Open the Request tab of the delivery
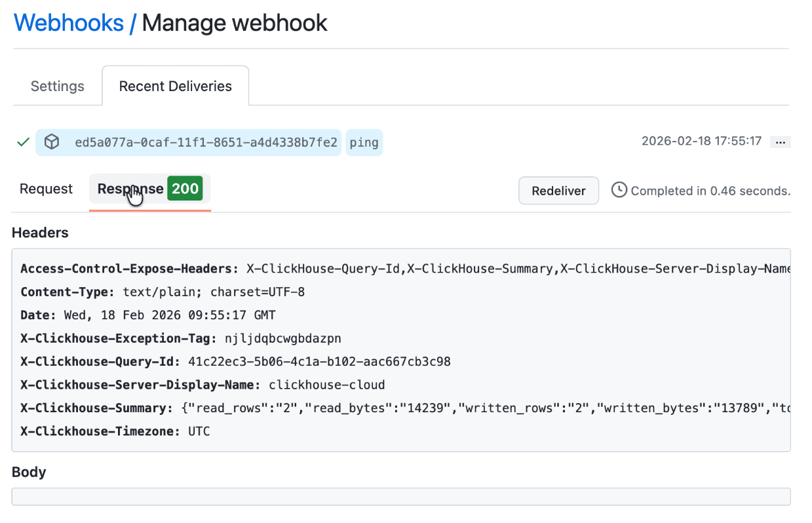812x523 pixels. [x=46, y=189]
